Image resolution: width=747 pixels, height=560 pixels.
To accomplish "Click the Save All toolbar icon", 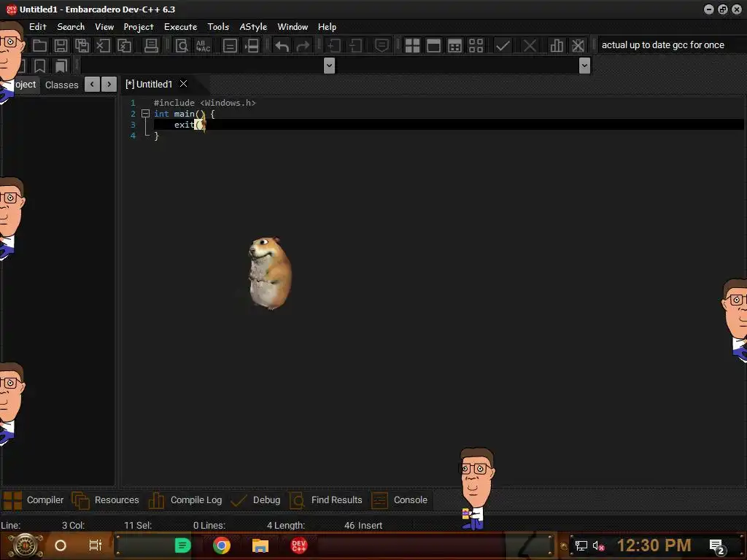I will click(82, 46).
